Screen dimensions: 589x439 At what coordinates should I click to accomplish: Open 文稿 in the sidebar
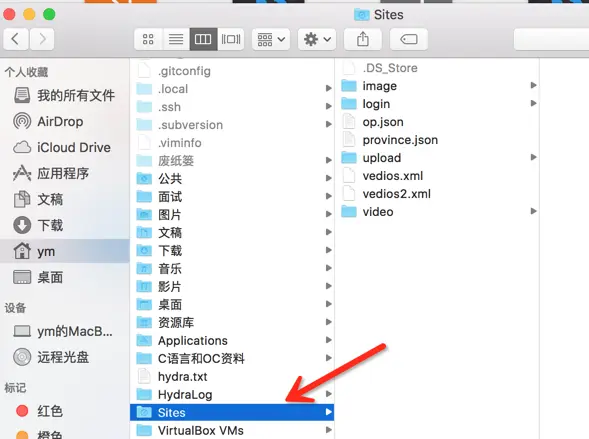click(64, 199)
